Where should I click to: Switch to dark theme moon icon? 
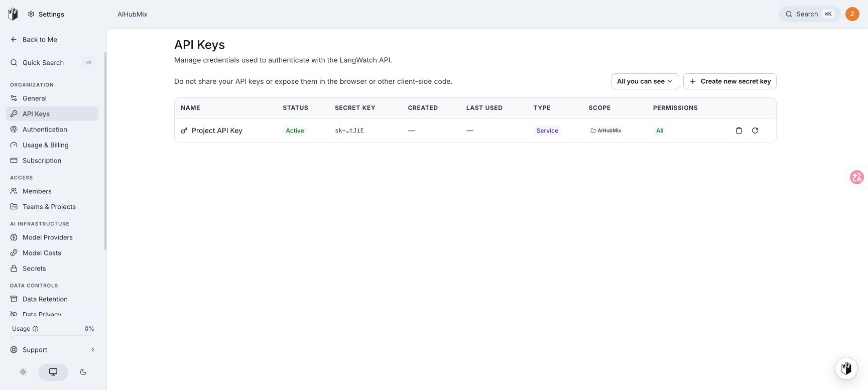tap(83, 372)
